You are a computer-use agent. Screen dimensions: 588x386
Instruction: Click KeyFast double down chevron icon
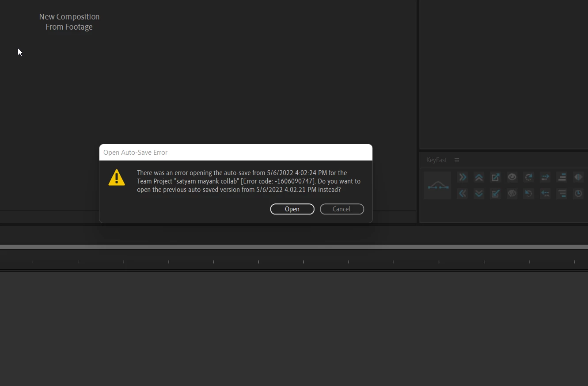click(479, 194)
